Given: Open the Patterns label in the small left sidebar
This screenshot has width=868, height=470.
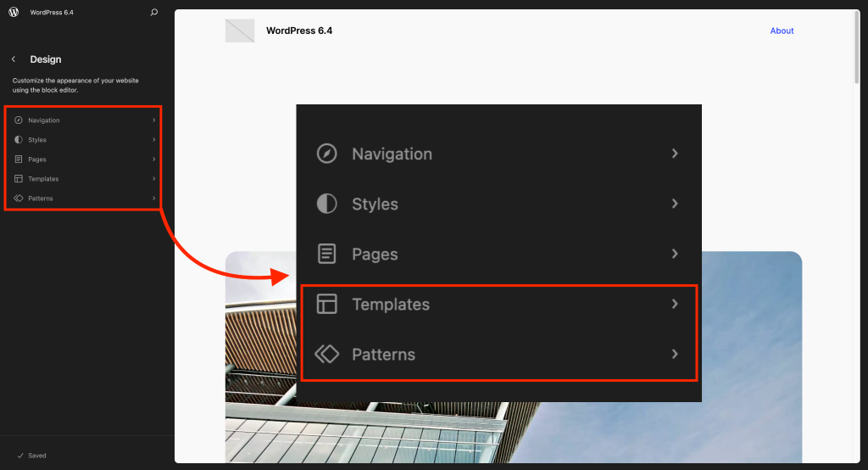Looking at the screenshot, I should pyautogui.click(x=41, y=198).
